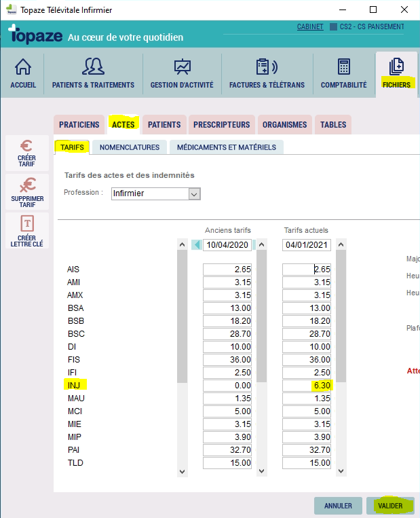Click down arrow of Anciens tarifs scrollbar
The width and height of the screenshot is (420, 518).
point(261,471)
